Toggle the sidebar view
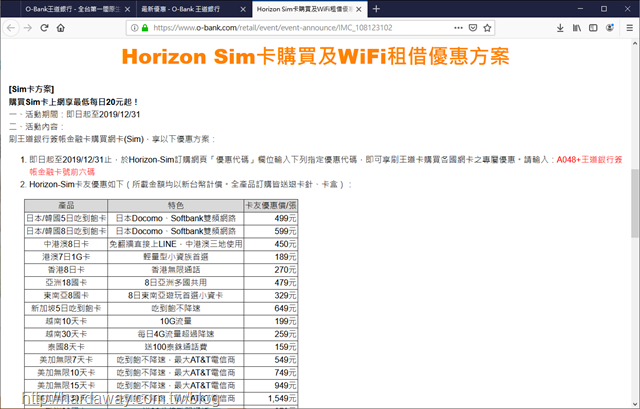Image resolution: width=640 pixels, height=409 pixels. click(593, 28)
